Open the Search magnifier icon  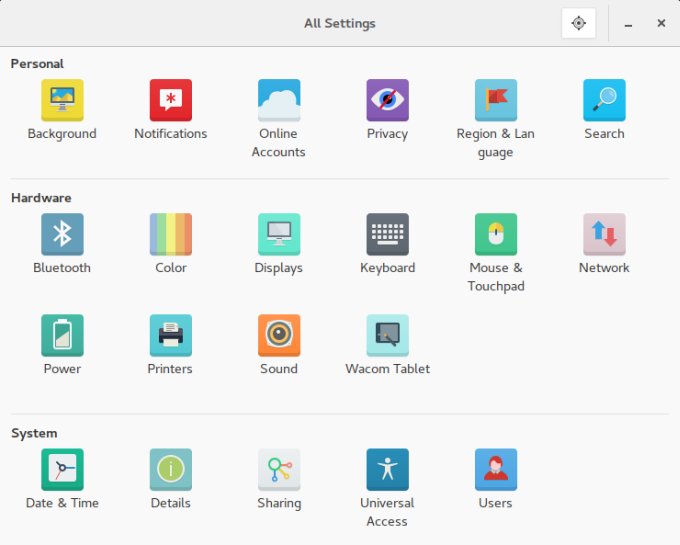[x=604, y=100]
